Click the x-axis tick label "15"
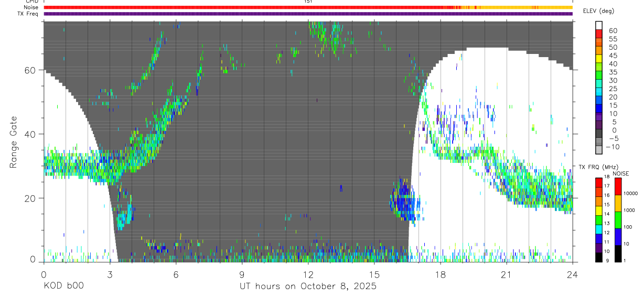This screenshot has height=297, width=644. pyautogui.click(x=374, y=274)
